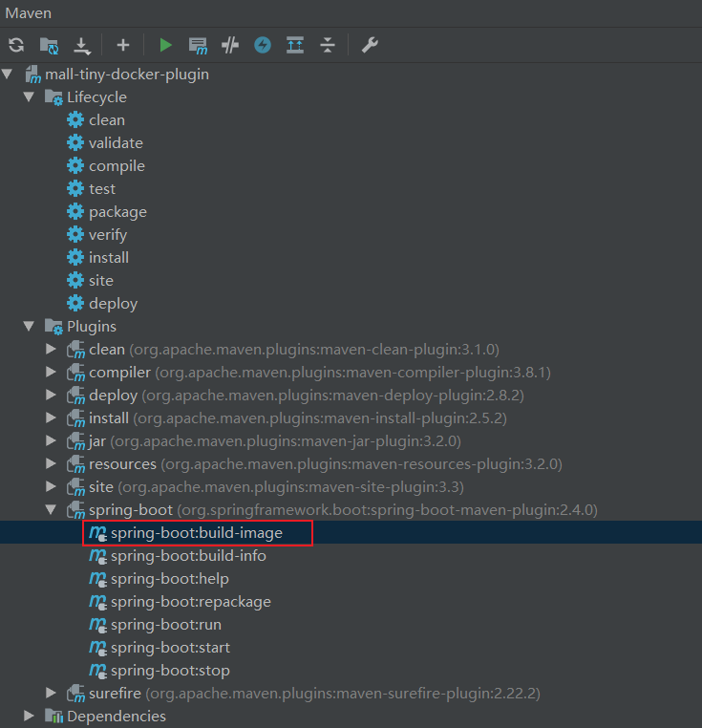Image resolution: width=702 pixels, height=728 pixels.
Task: Select the install lifecycle phase
Action: [x=109, y=257]
